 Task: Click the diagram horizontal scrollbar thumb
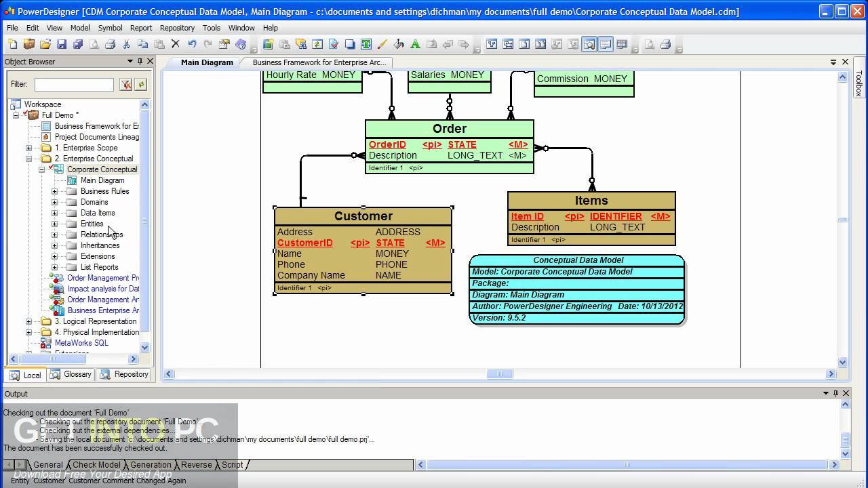click(x=500, y=374)
